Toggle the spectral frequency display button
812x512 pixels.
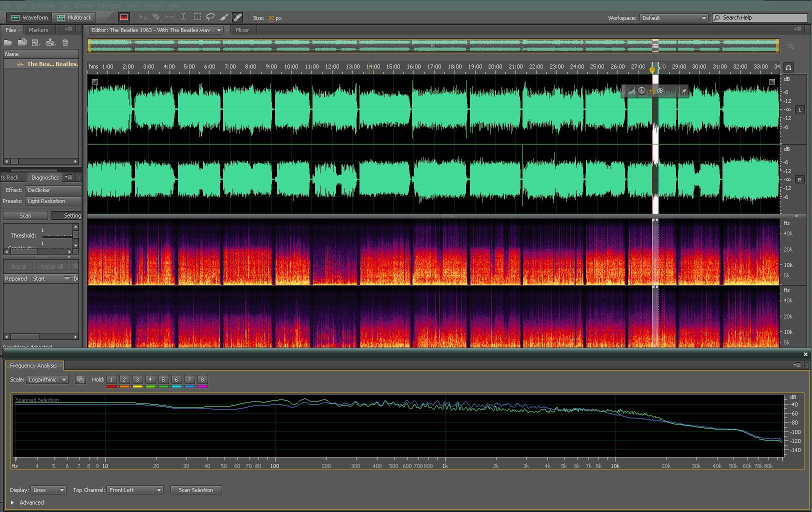point(124,17)
